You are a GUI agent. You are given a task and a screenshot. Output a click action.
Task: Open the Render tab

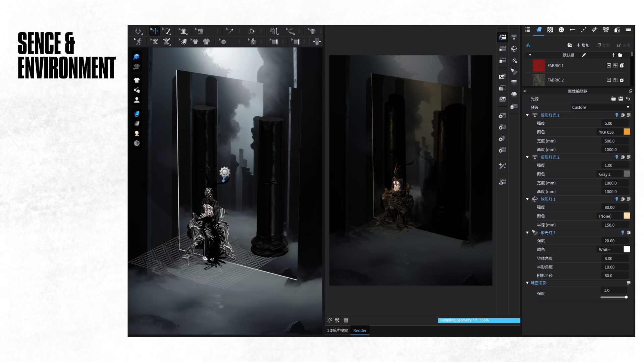point(360,330)
